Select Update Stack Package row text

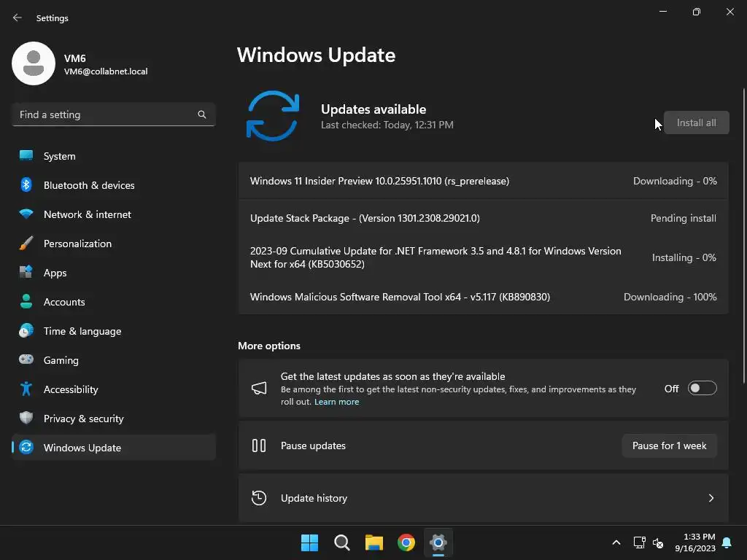coord(365,218)
